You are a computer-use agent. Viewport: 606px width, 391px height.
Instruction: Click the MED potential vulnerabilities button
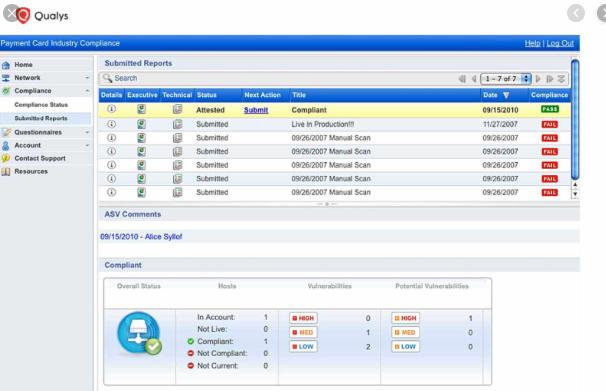[x=405, y=332]
